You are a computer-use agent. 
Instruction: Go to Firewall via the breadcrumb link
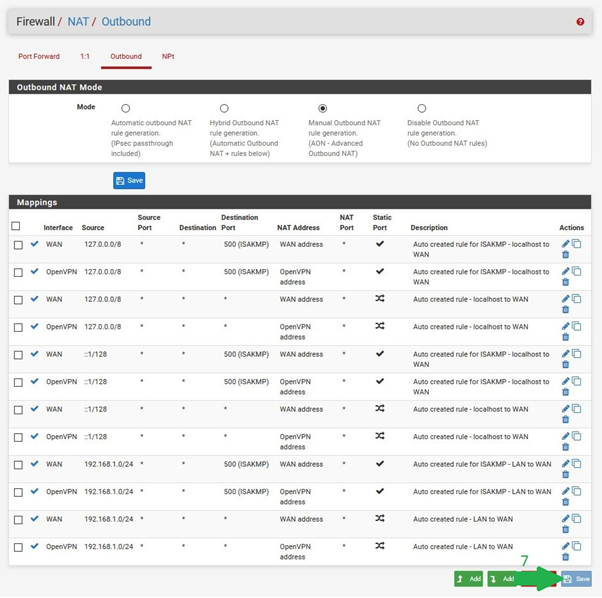[x=35, y=22]
